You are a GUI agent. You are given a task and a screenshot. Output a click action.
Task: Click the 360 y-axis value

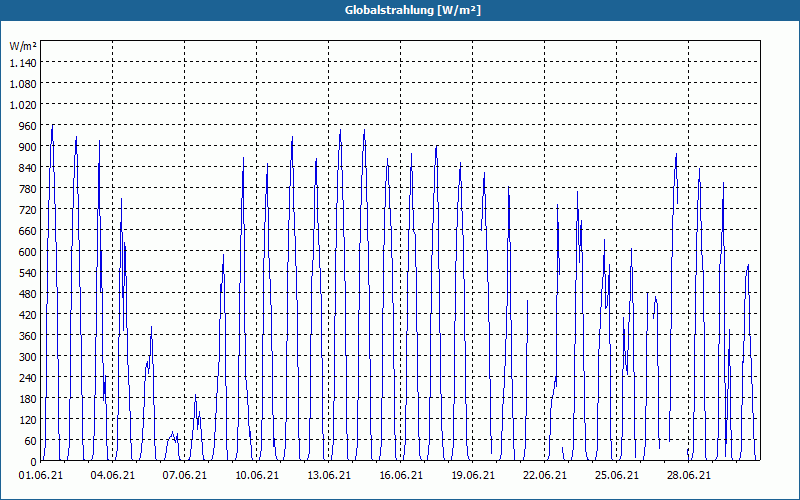[x=29, y=336]
